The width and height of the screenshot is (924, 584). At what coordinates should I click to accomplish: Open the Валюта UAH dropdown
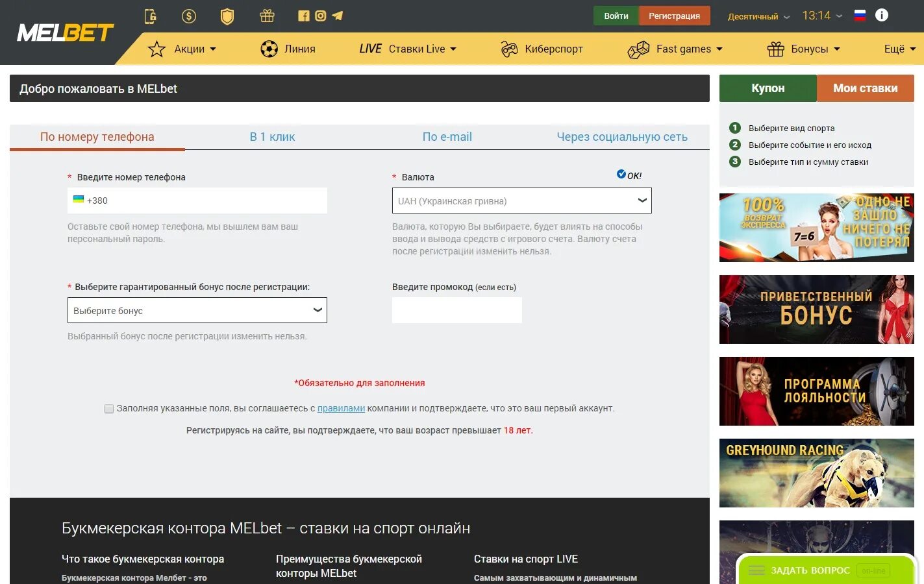522,201
